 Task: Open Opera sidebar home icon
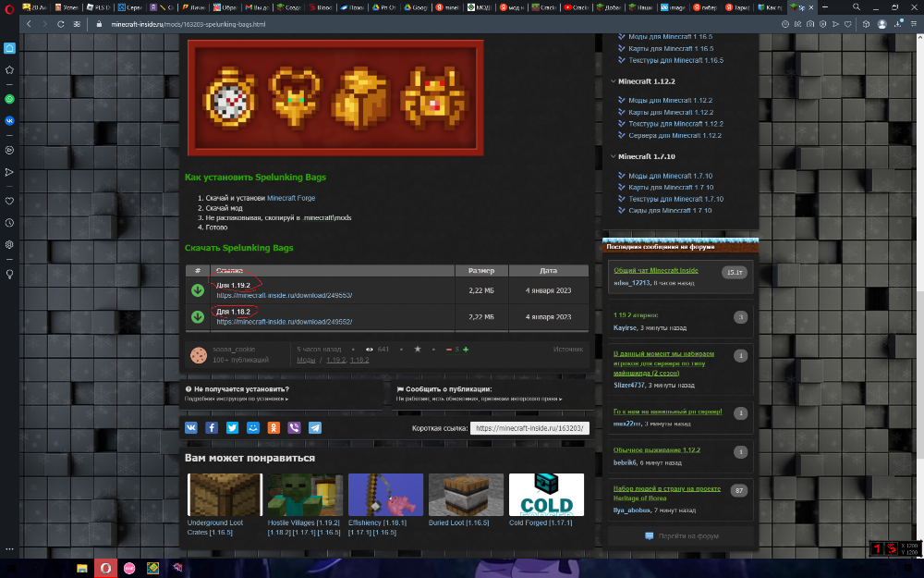tap(9, 48)
